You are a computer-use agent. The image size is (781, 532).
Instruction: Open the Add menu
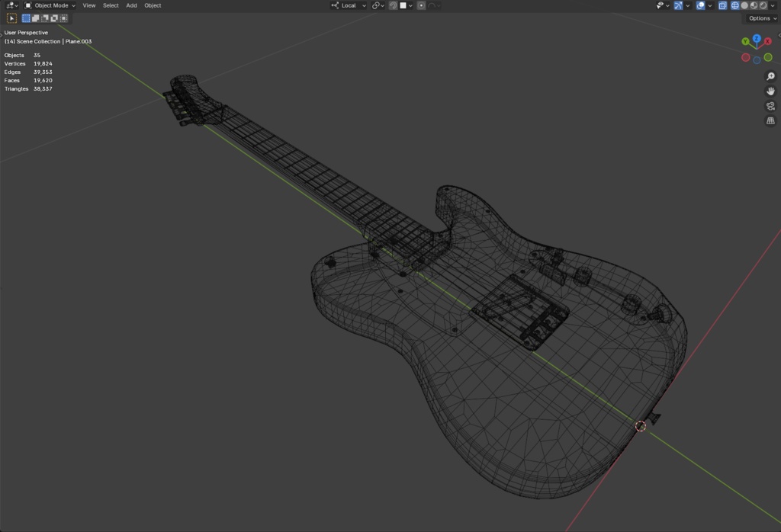click(131, 5)
